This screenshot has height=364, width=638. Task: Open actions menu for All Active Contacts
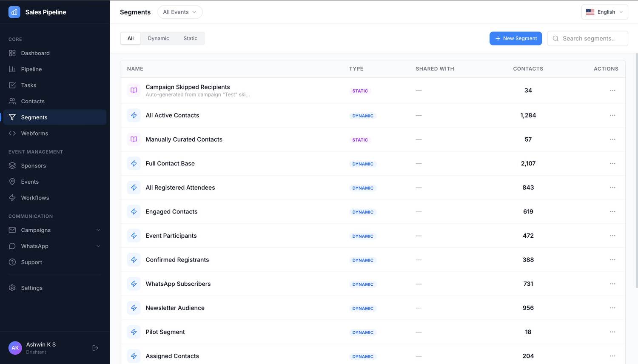[x=612, y=115]
